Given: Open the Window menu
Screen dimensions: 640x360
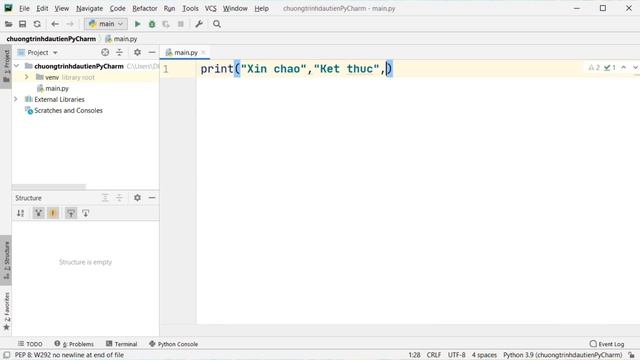Looking at the screenshot, I should click(x=235, y=8).
